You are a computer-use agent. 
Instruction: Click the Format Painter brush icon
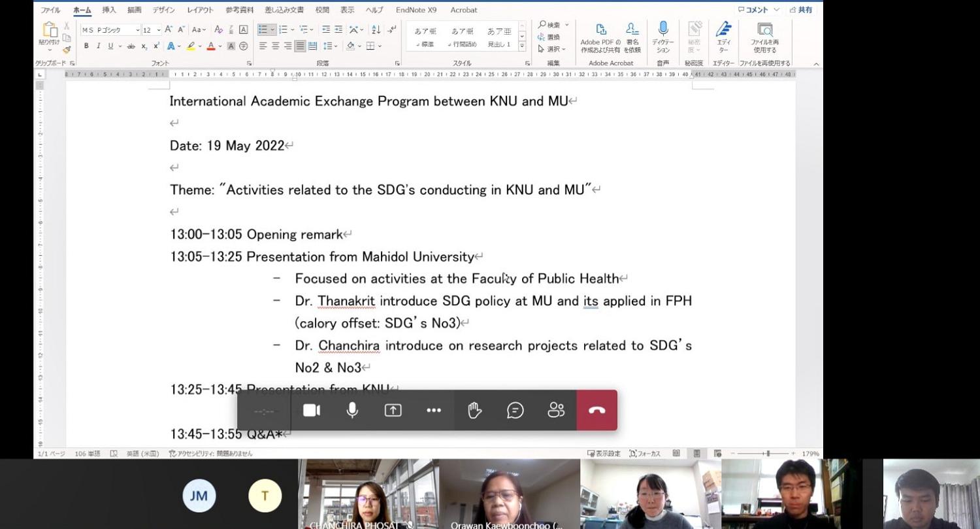pyautogui.click(x=67, y=50)
